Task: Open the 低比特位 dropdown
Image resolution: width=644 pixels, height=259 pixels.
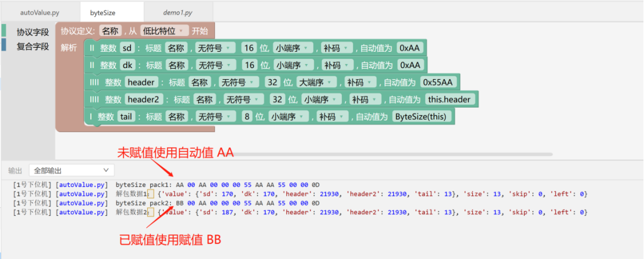Action: [164, 31]
